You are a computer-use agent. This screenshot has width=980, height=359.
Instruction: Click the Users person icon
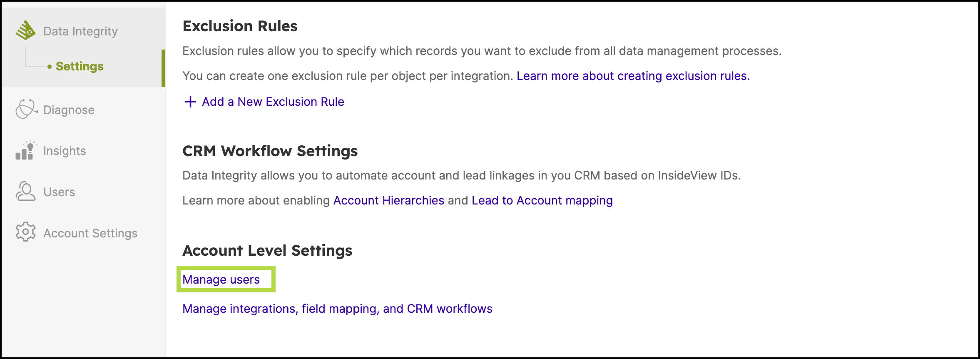click(x=25, y=191)
